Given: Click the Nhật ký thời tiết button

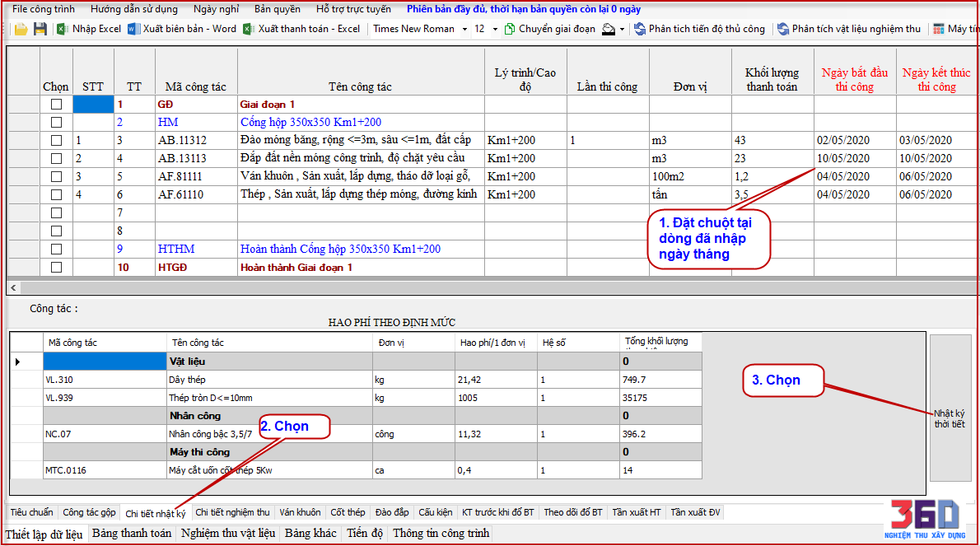Looking at the screenshot, I should [x=950, y=408].
